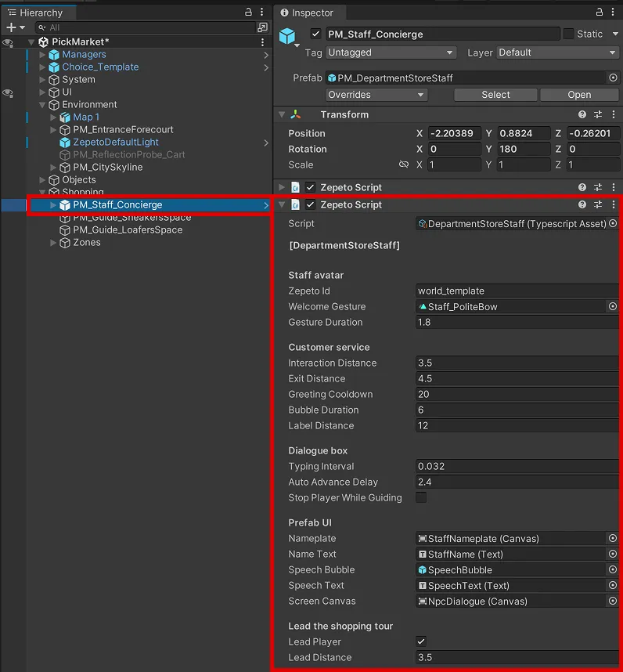This screenshot has height=672, width=623.
Task: Open context menu for first Zepeto Script
Action: pos(613,187)
